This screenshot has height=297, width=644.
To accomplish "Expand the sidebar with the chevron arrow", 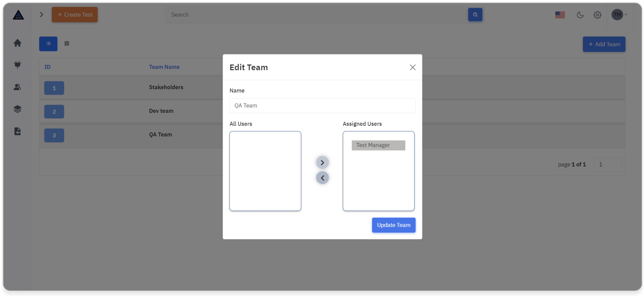I will point(42,15).
